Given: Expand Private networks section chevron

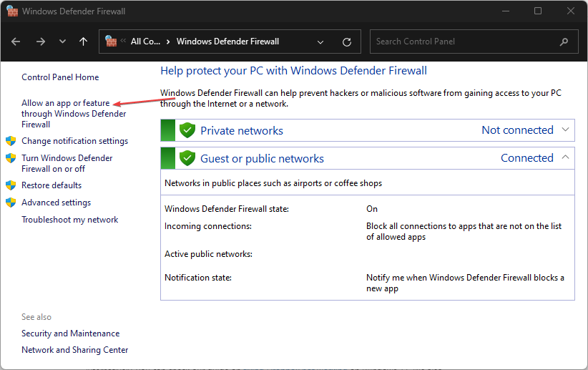Looking at the screenshot, I should (566, 130).
